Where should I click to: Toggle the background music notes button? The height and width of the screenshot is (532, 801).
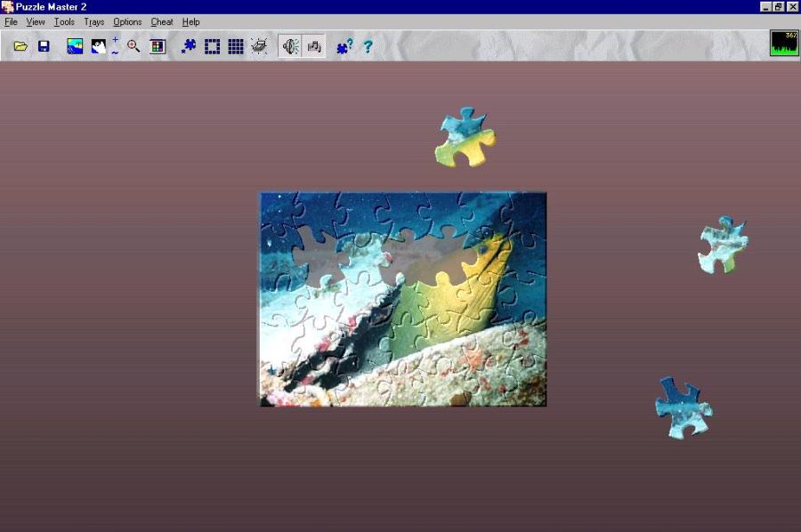[x=313, y=46]
